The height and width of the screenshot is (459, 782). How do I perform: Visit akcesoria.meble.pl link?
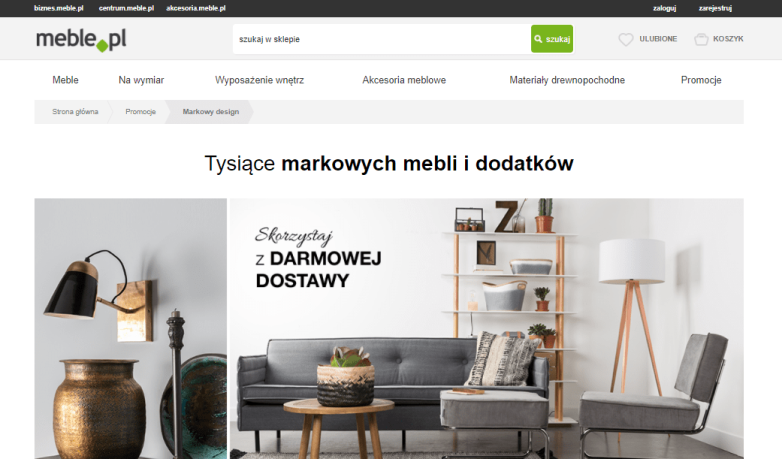pos(196,8)
